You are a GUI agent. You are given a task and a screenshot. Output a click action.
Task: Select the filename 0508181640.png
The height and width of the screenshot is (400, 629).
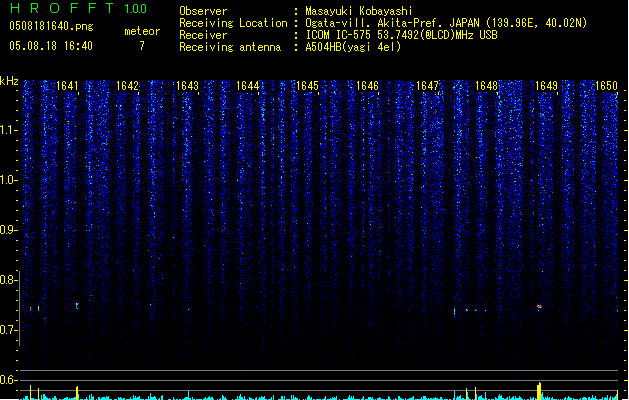(x=51, y=26)
